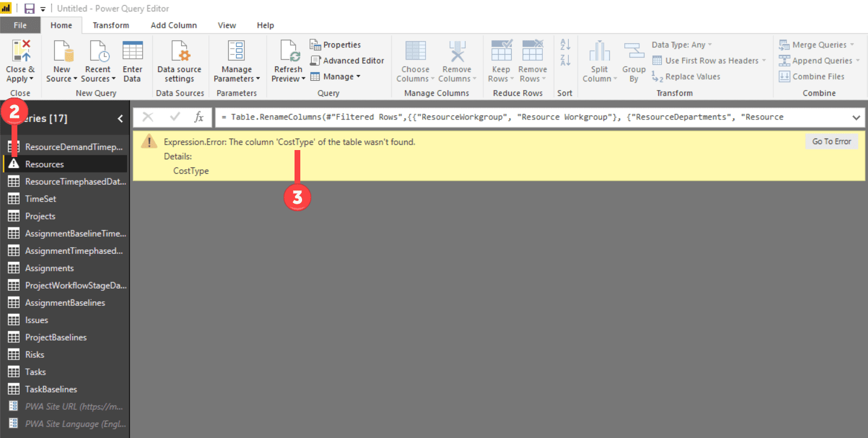
Task: Open the Append Queries dropdown arrow
Action: pos(858,60)
